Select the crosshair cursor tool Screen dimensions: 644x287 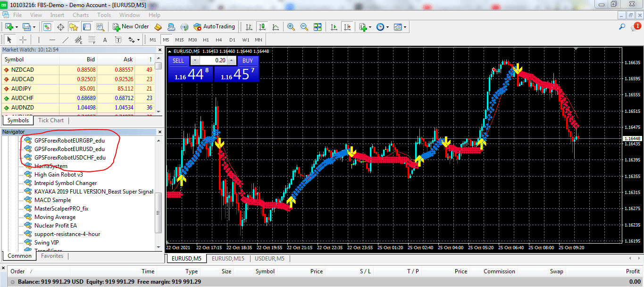23,40
